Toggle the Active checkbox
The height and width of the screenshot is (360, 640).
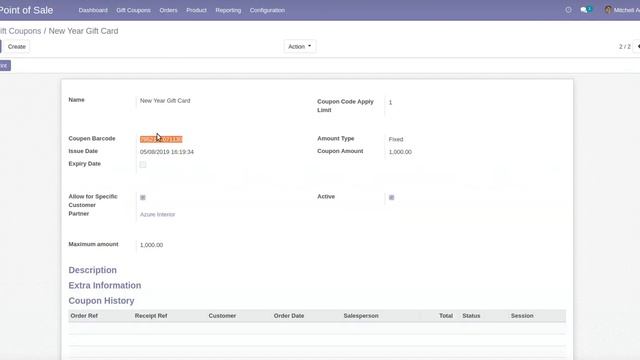pos(391,198)
